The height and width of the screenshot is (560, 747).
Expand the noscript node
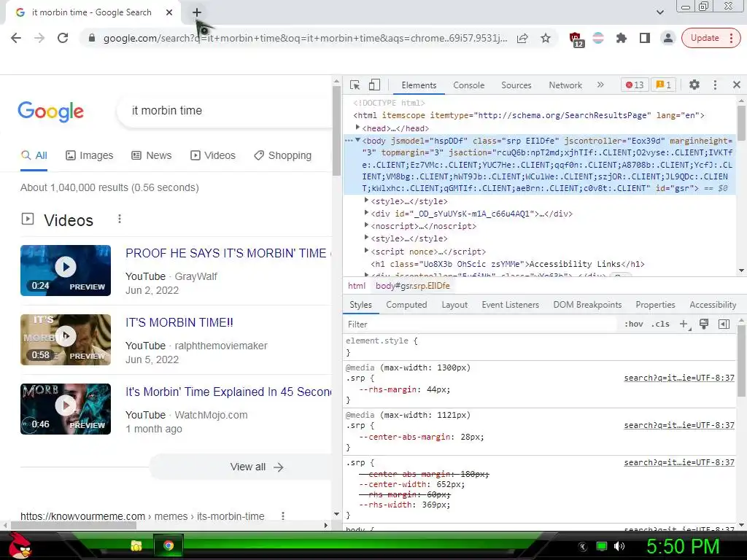(x=366, y=225)
